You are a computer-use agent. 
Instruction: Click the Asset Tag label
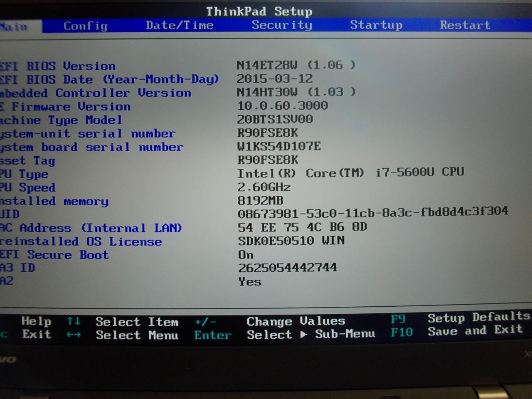pyautogui.click(x=27, y=161)
